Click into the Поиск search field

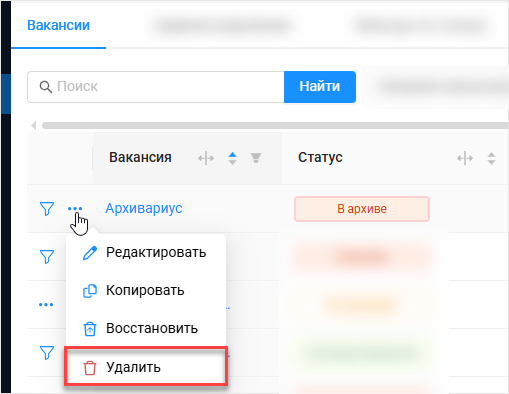[156, 87]
